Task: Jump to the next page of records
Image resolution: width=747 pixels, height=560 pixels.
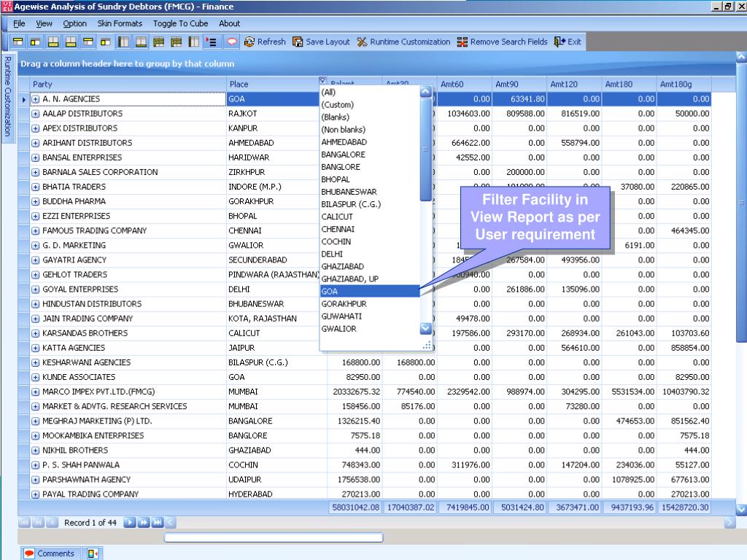Action: click(x=144, y=522)
